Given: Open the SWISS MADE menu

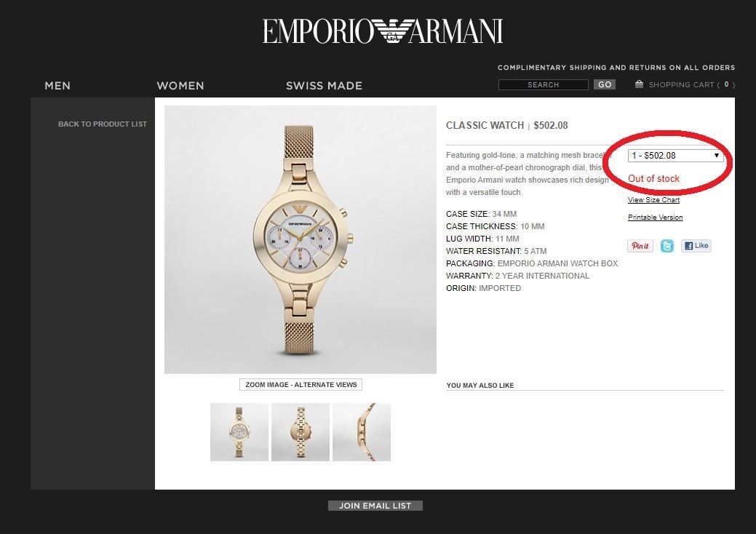Looking at the screenshot, I should 324,86.
